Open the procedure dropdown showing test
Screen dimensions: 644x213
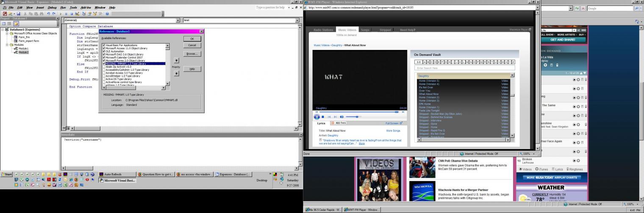pos(297,20)
